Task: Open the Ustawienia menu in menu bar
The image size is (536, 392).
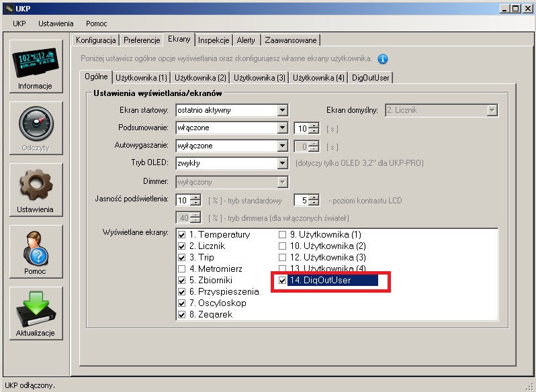Action: point(56,23)
